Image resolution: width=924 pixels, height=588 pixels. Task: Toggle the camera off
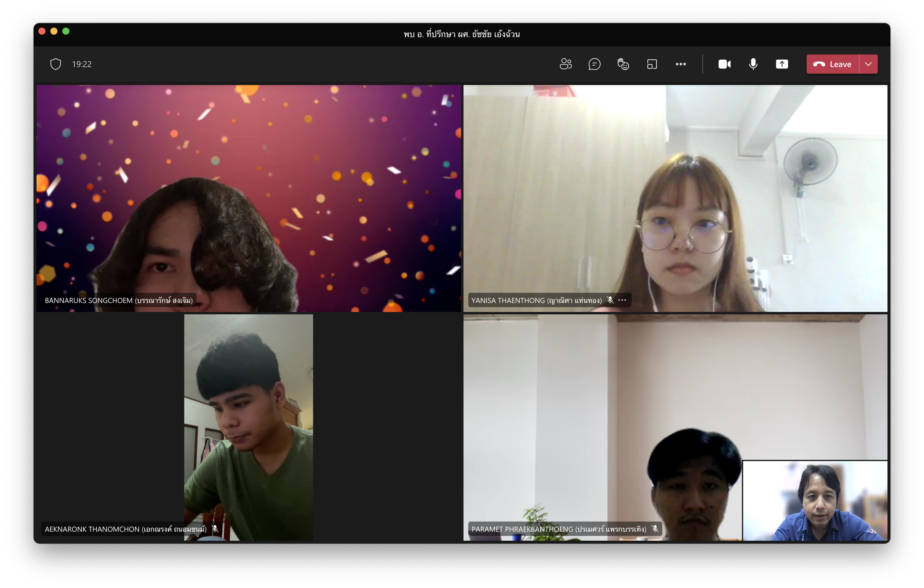724,64
